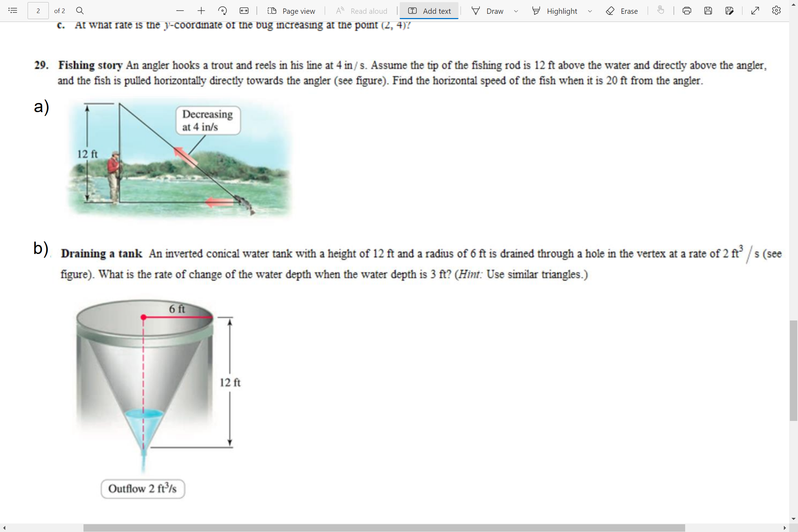Open the Draw pen options dropdown
Viewport: 798px width, 532px height.
click(516, 11)
